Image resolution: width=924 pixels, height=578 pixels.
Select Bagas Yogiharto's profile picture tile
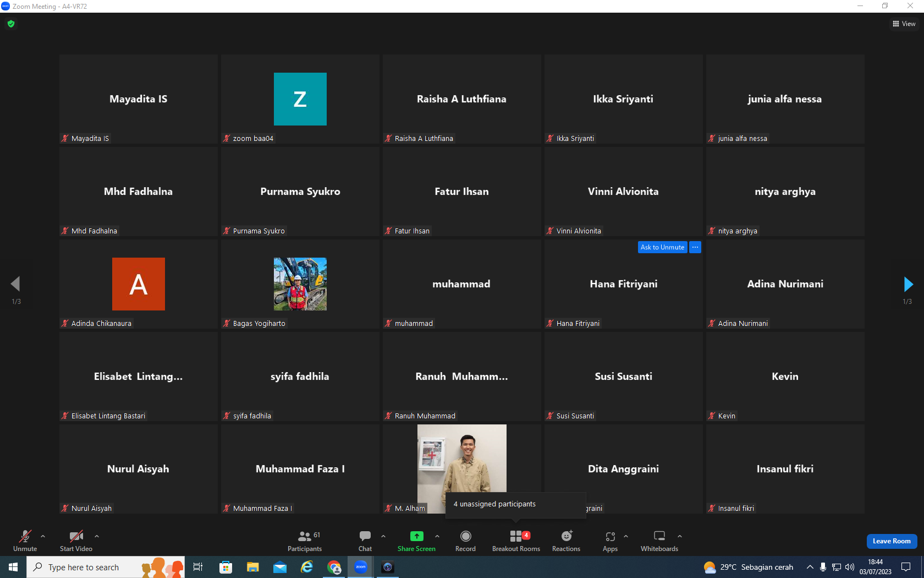coord(300,284)
